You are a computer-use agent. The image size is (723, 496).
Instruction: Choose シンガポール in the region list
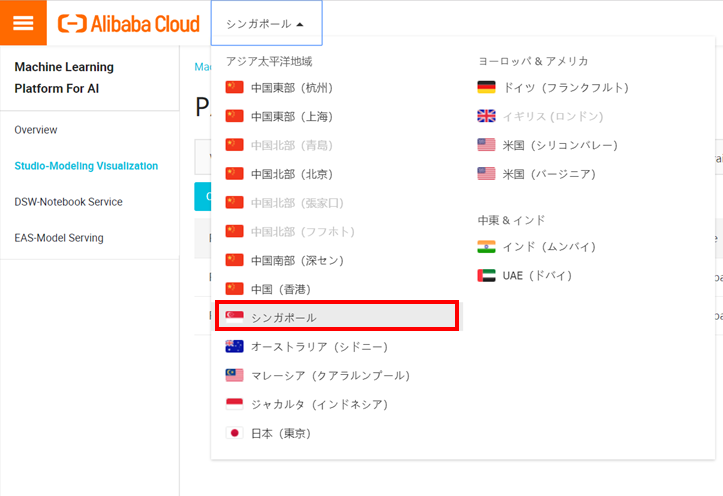[338, 316]
